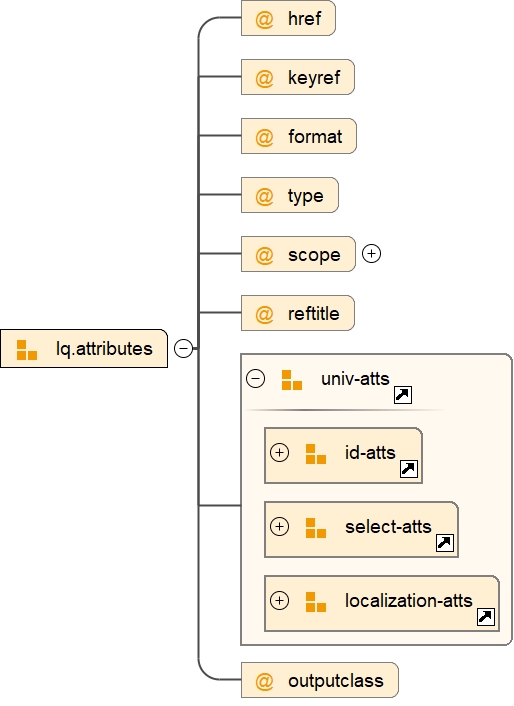Click the @ icon of type attribute

pyautogui.click(x=264, y=196)
